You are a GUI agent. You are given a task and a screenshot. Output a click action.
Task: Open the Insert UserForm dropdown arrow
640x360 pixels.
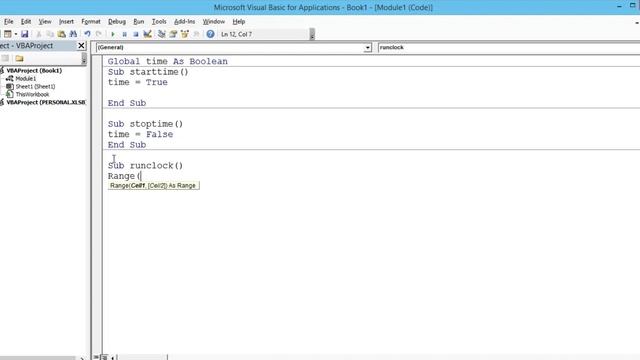[x=16, y=34]
